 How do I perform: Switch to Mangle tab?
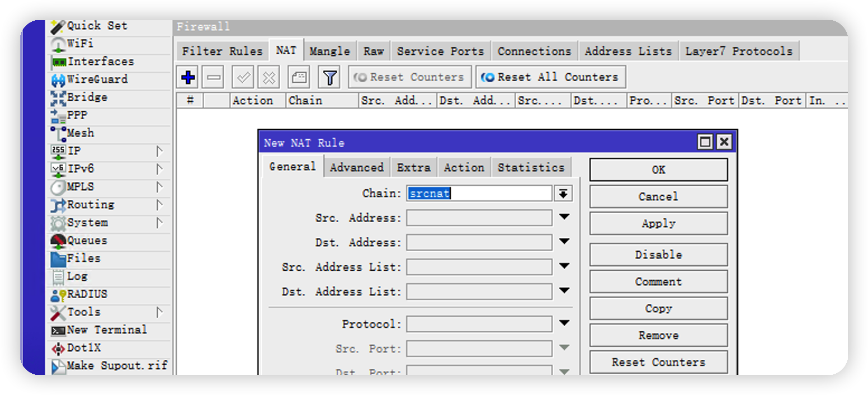329,51
